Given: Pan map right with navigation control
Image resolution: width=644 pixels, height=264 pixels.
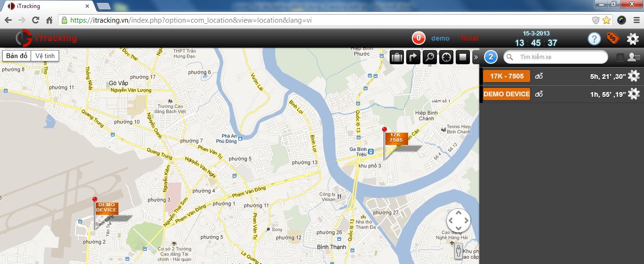Looking at the screenshot, I should pos(467,221).
